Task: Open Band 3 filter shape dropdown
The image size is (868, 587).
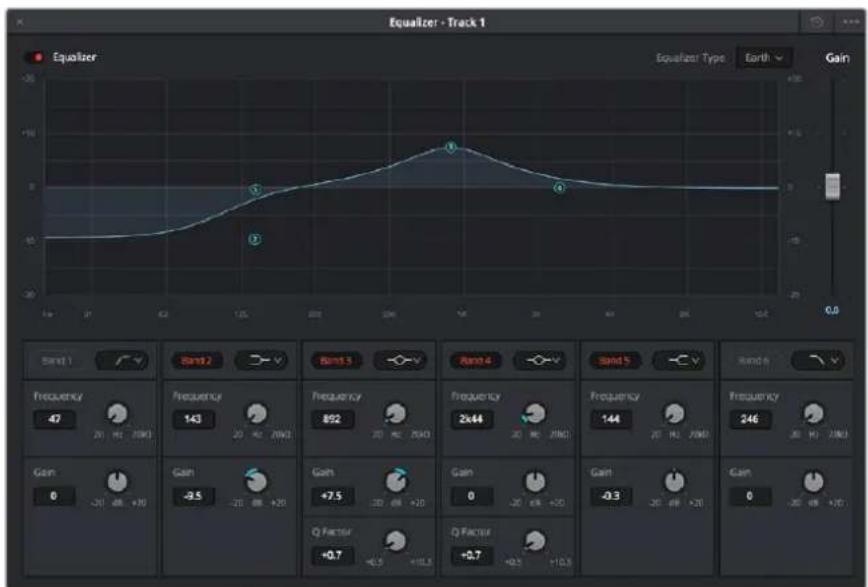Action: pyautogui.click(x=401, y=361)
